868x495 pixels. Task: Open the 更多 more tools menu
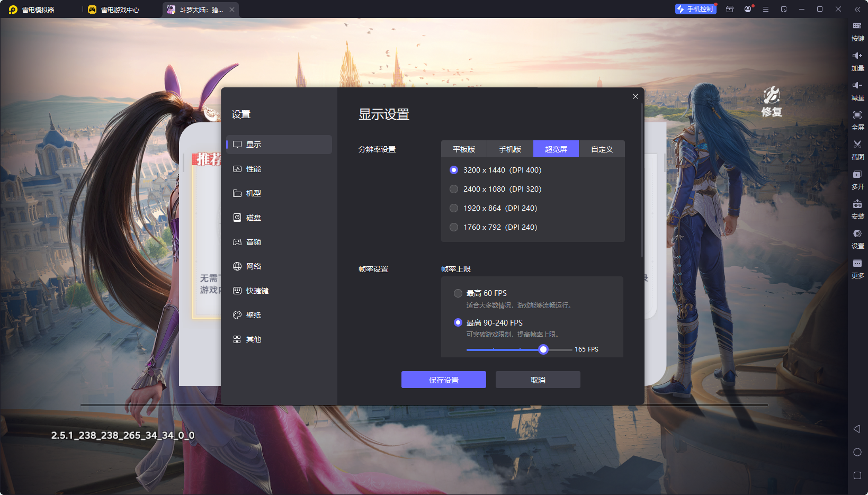pos(857,268)
